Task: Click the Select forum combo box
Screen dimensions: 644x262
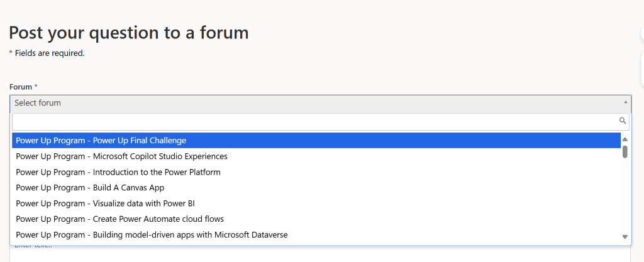Action: [320, 103]
